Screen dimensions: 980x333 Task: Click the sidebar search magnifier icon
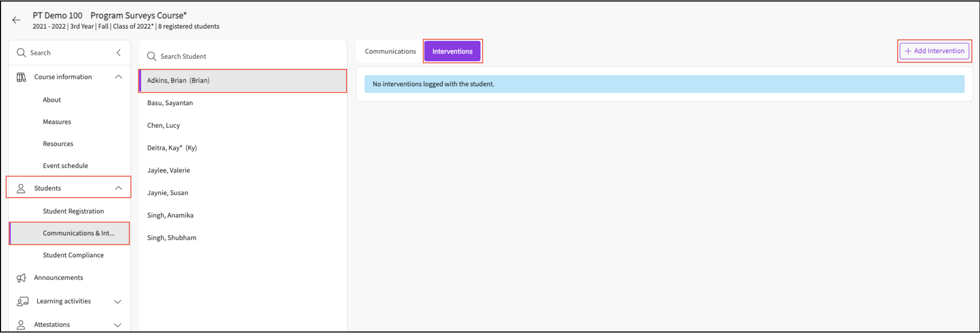[21, 53]
